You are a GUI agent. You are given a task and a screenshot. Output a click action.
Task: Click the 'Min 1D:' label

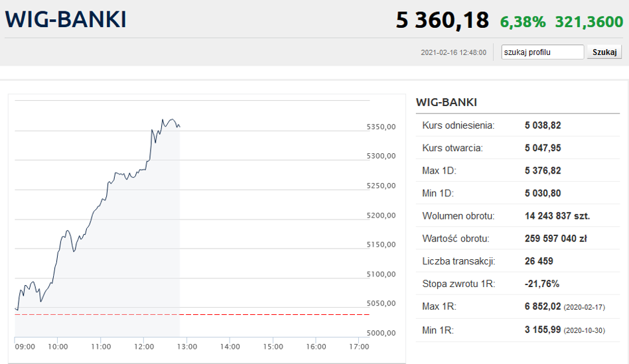tap(438, 193)
